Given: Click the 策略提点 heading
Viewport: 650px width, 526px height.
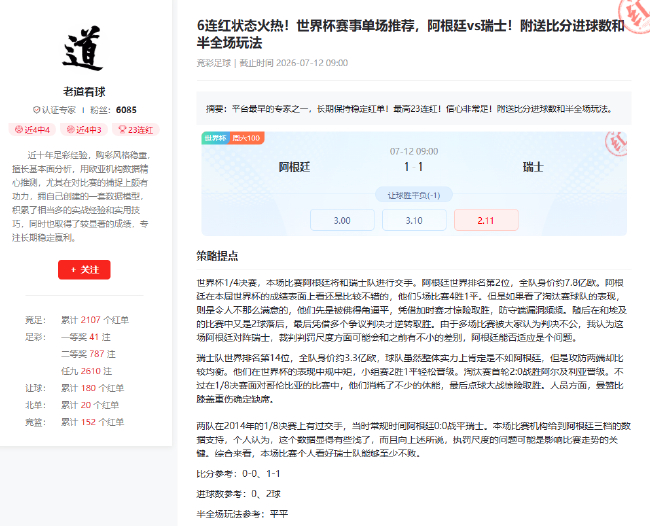Looking at the screenshot, I should pos(217,256).
